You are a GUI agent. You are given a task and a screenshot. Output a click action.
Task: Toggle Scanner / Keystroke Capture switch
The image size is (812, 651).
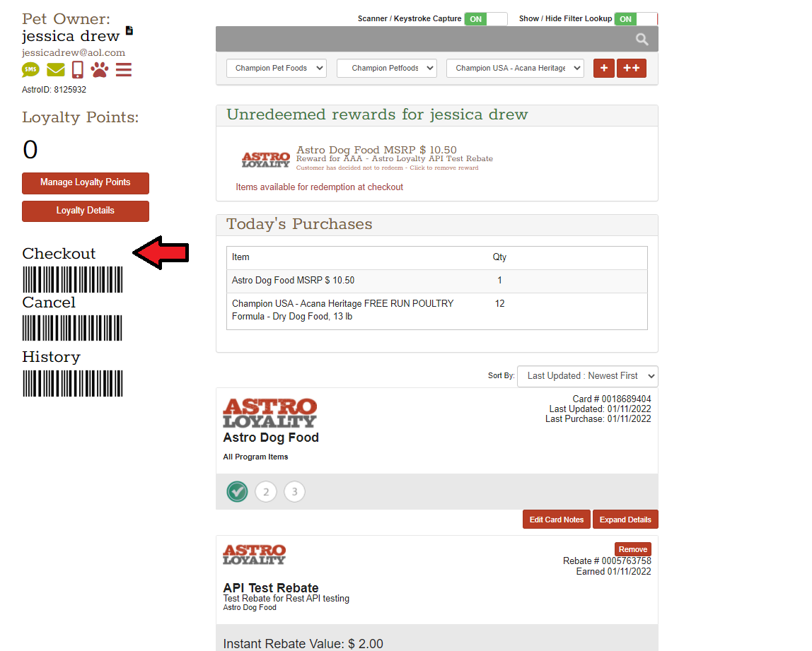[485, 19]
